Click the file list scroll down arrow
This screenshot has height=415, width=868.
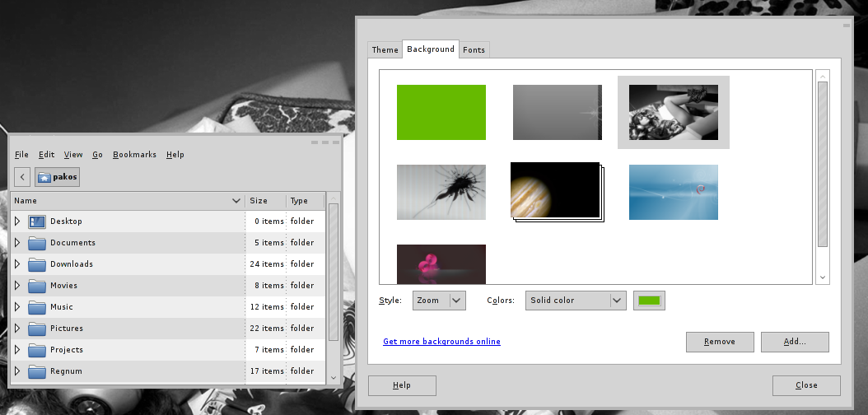(334, 377)
